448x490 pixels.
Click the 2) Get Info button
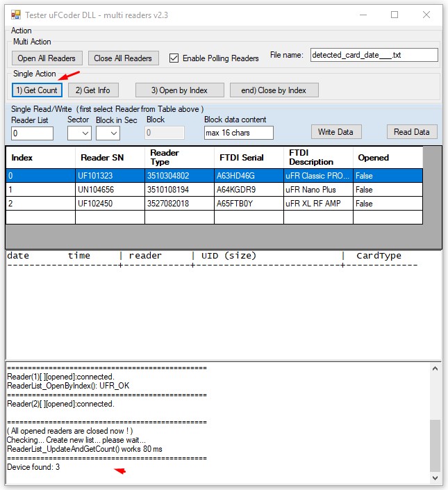point(93,90)
